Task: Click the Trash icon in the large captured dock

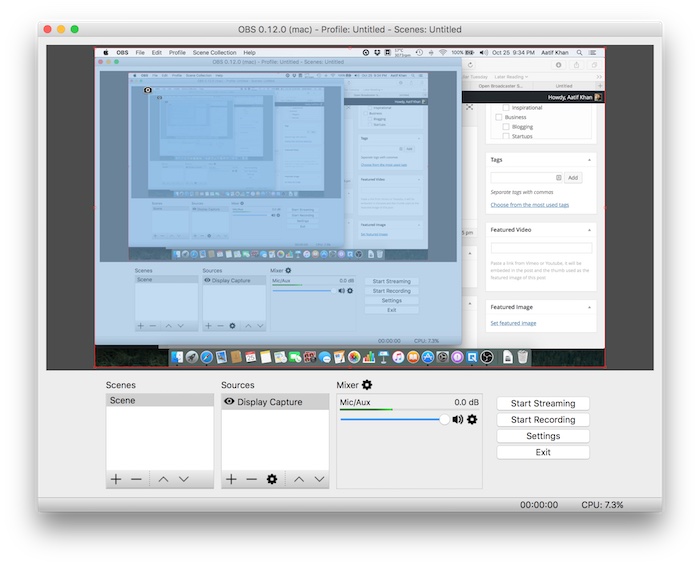Action: [523, 357]
